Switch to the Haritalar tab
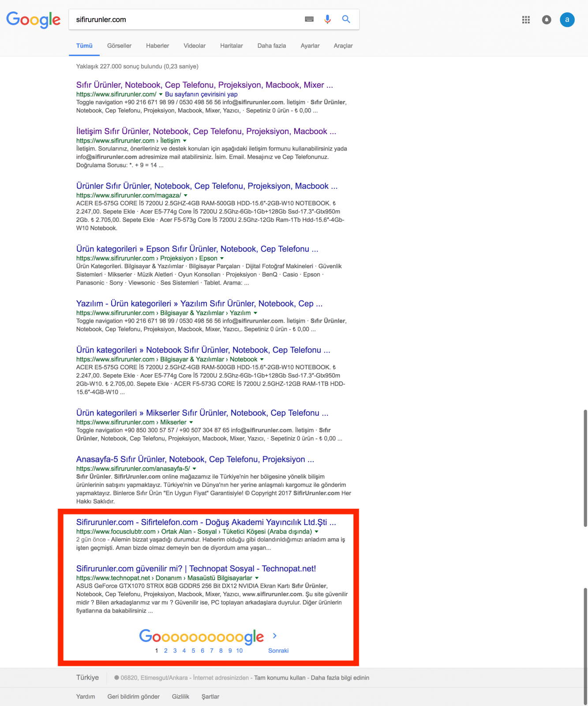This screenshot has width=588, height=706. [x=232, y=46]
